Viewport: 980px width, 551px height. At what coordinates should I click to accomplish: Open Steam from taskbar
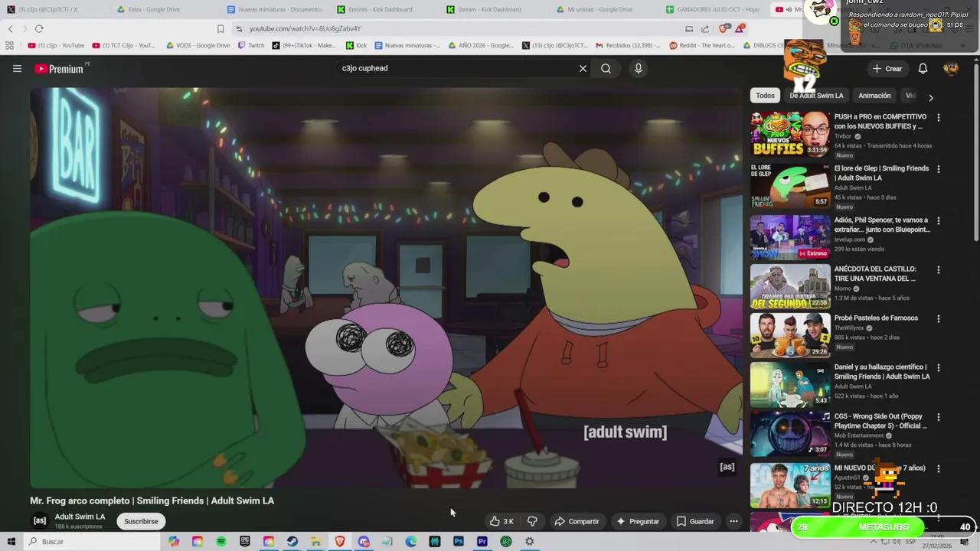(292, 541)
